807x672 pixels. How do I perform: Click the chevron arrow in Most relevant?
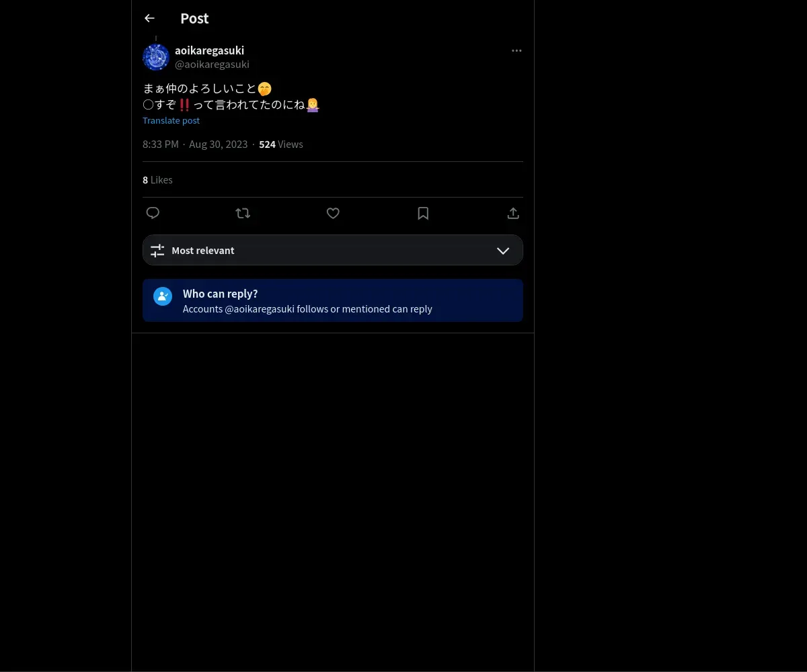[x=503, y=251]
